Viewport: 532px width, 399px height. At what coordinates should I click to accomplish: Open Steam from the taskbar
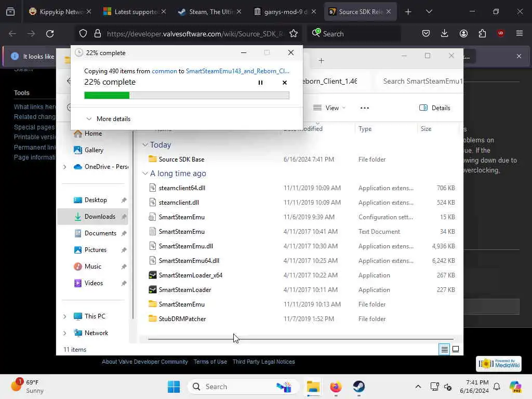coord(358,387)
